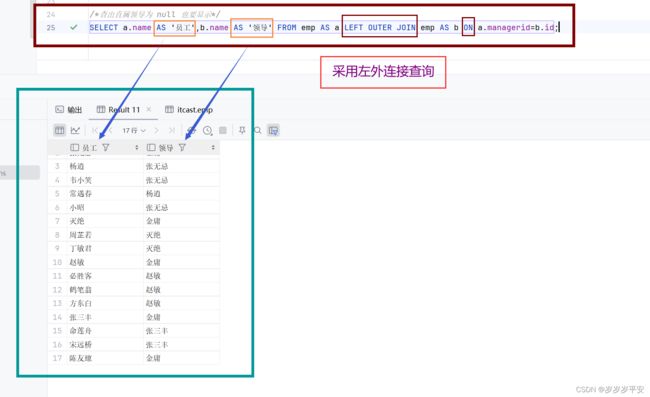Open auto-refresh clock settings
Screen dimensions: 650x397
[x=207, y=131]
